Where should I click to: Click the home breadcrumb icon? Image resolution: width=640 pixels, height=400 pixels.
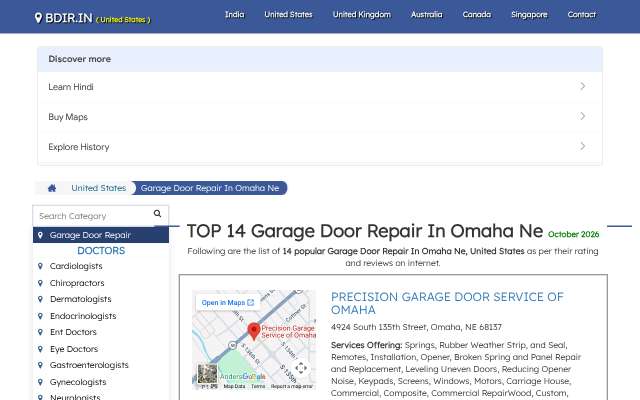point(52,188)
